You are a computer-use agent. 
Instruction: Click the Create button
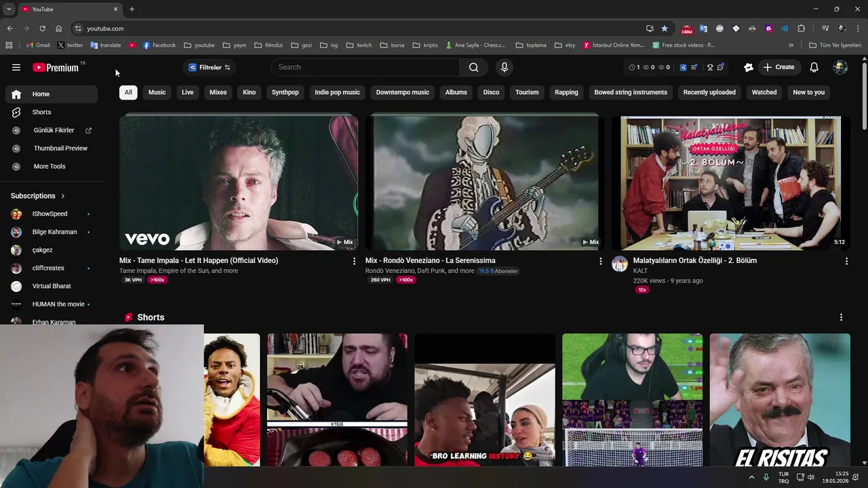[x=778, y=67]
